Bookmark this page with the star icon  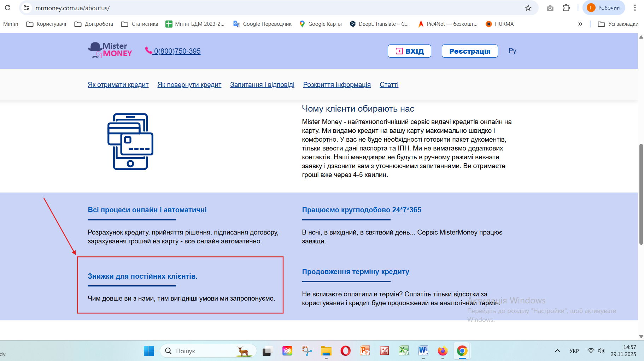pos(528,8)
